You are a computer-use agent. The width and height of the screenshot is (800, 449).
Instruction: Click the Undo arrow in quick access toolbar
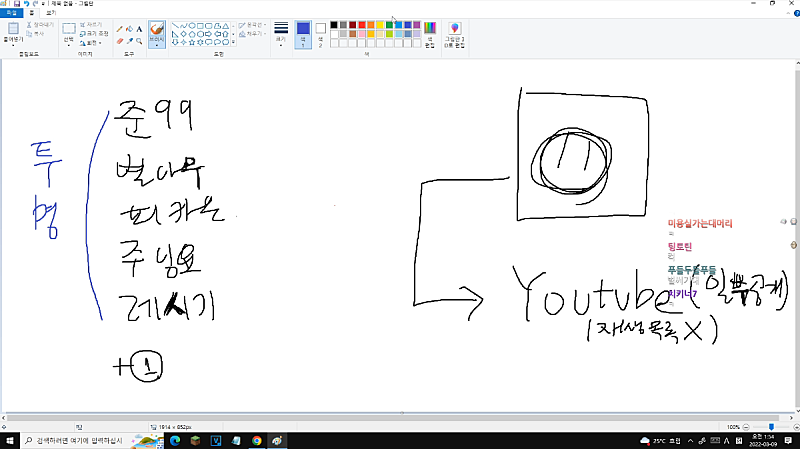click(x=26, y=4)
